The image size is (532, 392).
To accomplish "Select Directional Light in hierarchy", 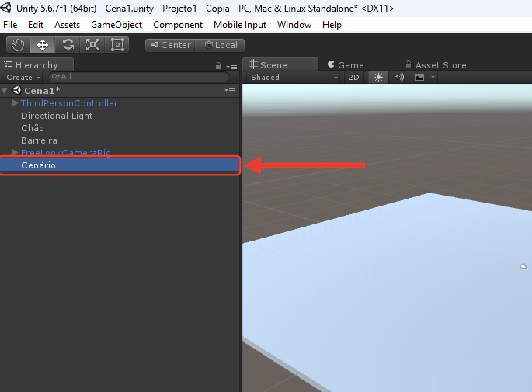I will (57, 116).
